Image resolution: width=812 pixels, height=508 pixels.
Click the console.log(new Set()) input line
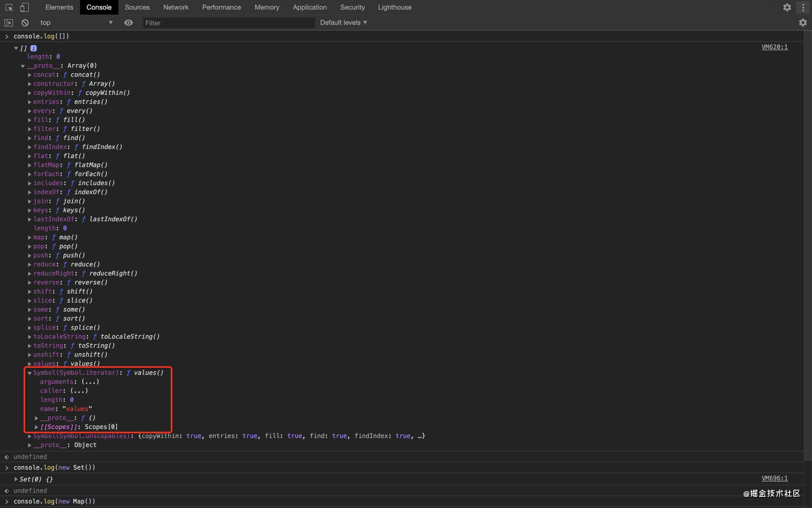point(54,467)
